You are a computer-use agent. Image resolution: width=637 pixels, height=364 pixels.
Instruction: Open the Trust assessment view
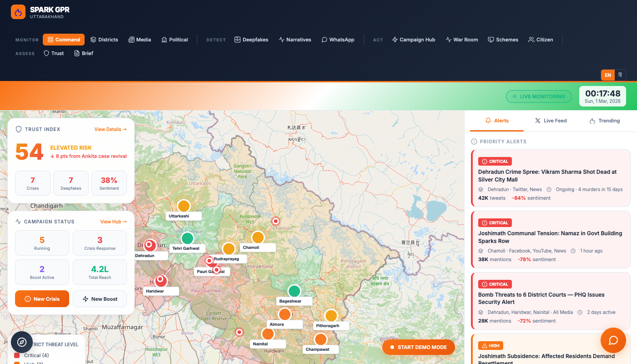tap(53, 53)
